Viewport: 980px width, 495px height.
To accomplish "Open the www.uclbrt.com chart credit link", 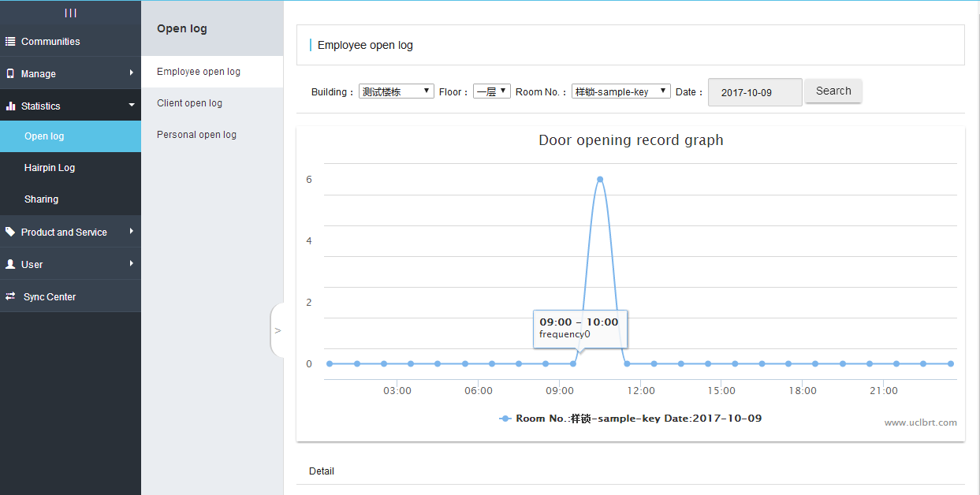I will pos(920,422).
